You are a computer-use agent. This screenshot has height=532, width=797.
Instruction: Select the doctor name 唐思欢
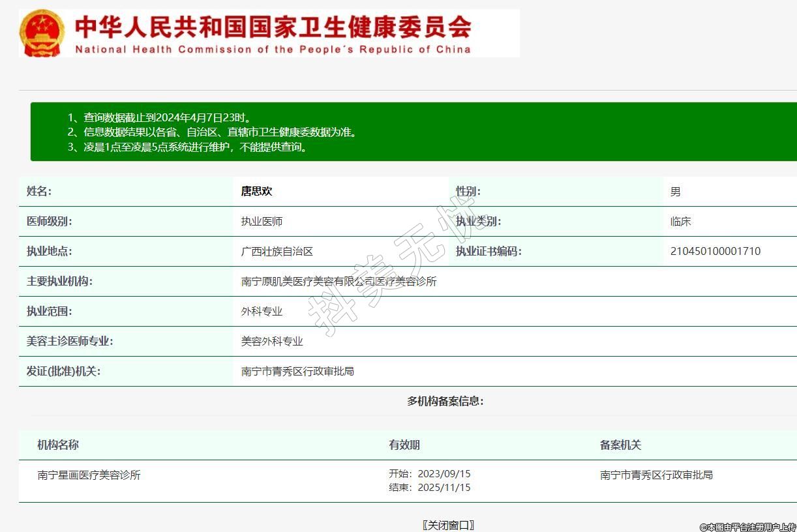(x=256, y=192)
